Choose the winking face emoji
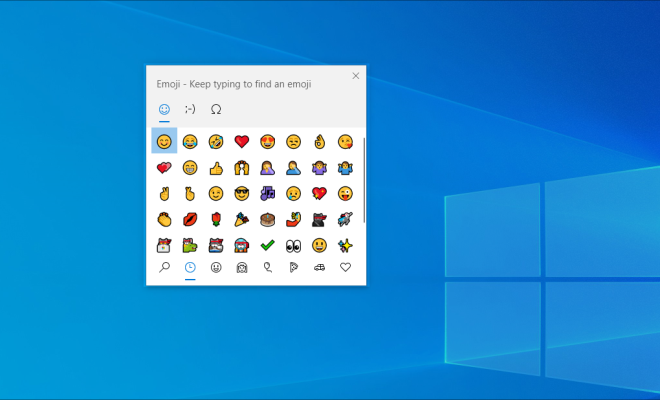Image resolution: width=660 pixels, height=400 pixels. [216, 194]
